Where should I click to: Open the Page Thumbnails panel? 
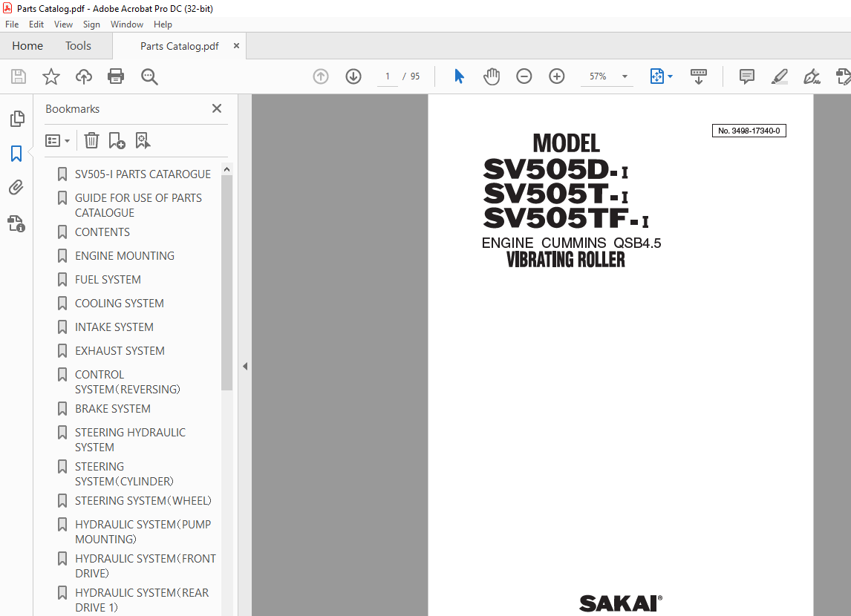click(17, 118)
